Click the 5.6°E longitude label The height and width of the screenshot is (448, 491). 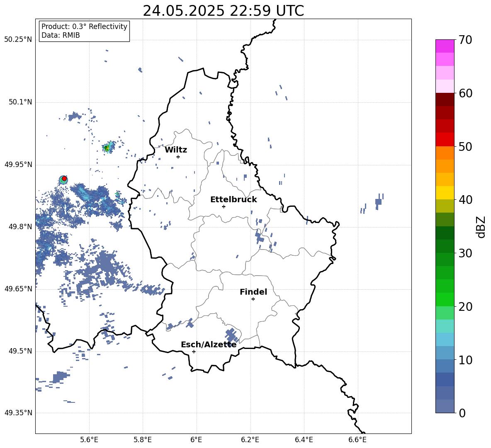(89, 440)
